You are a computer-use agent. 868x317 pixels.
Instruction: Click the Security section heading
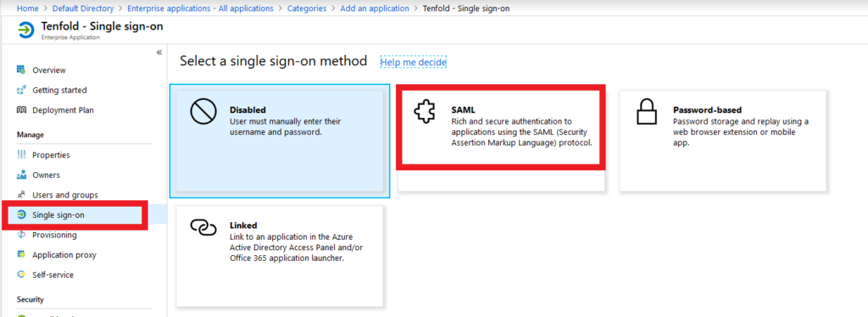(30, 299)
